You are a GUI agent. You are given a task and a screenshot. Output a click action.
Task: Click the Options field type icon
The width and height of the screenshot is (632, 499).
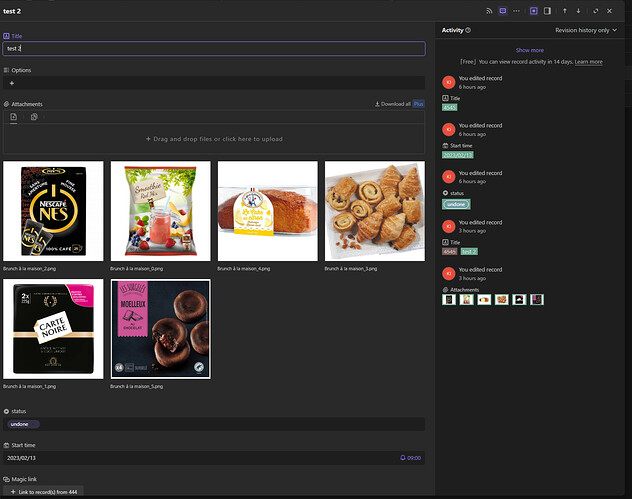pyautogui.click(x=6, y=70)
